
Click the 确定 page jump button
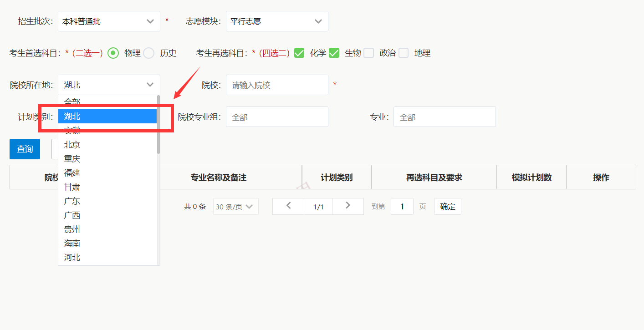point(447,206)
